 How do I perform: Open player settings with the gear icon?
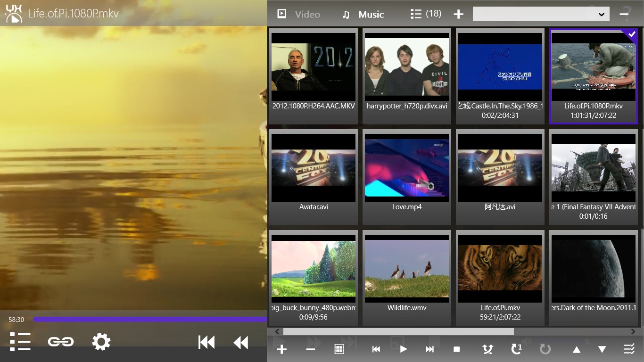point(101,342)
